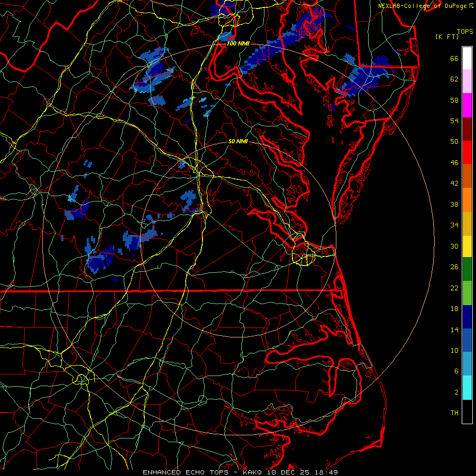The width and height of the screenshot is (476, 476).
Task: Click the NEXLAB-College of DuPage text
Action: point(423,6)
